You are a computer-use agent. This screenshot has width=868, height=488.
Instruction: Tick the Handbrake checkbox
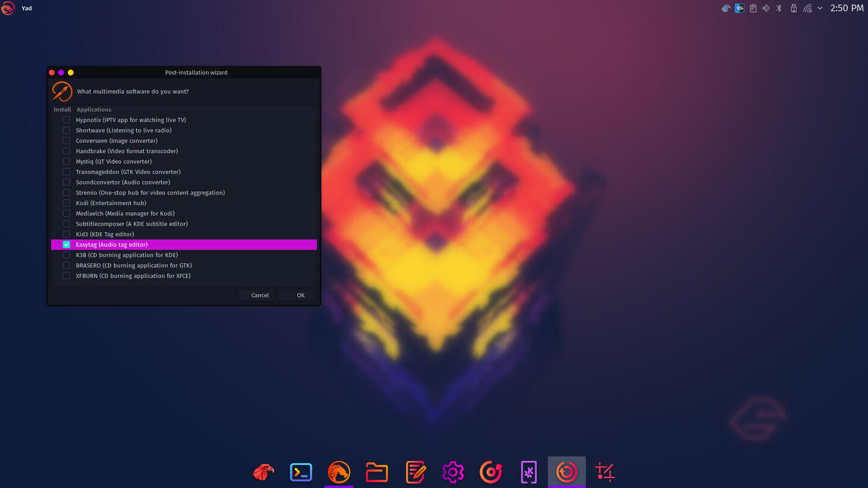tap(66, 151)
